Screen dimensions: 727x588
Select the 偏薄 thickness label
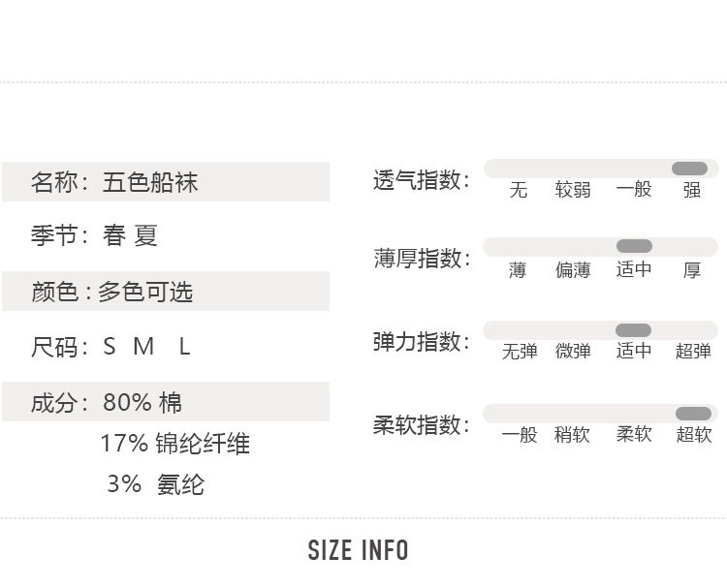pos(573,269)
